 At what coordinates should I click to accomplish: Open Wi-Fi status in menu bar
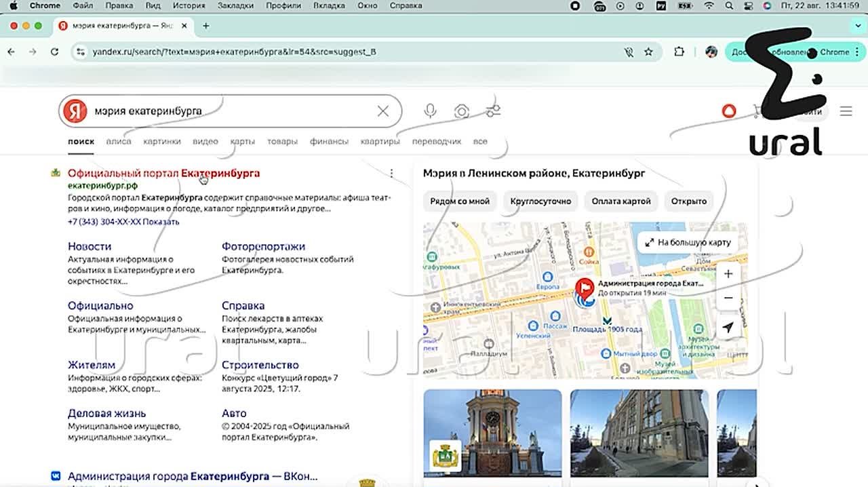pos(709,5)
